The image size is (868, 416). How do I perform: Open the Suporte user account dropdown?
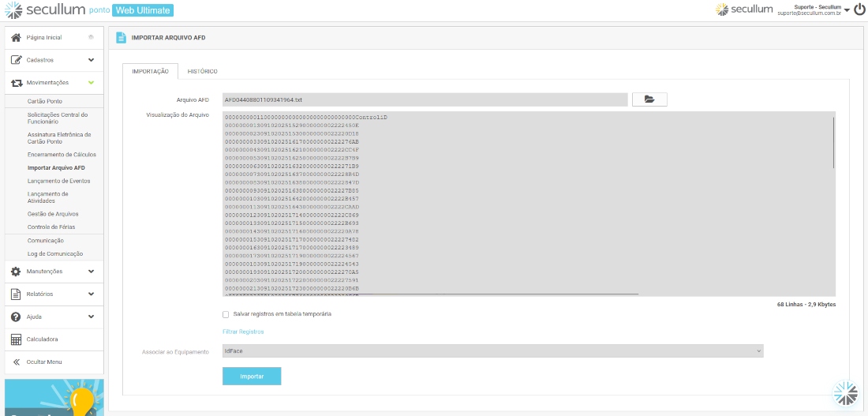click(846, 10)
